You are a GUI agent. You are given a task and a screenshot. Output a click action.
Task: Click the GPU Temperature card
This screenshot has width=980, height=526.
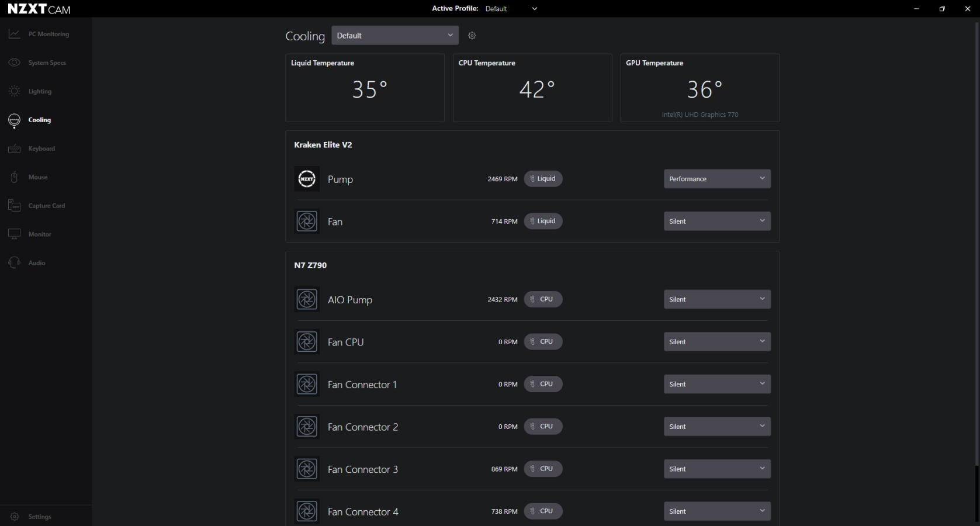pyautogui.click(x=699, y=88)
